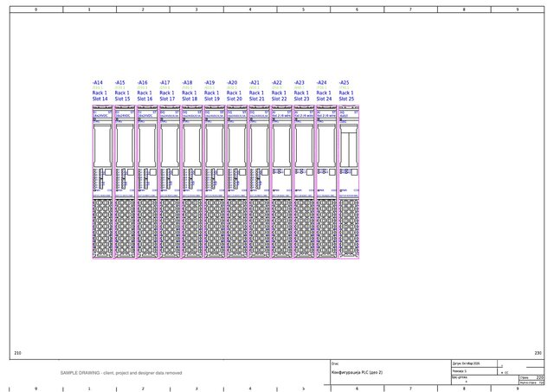
Task: Select the PLC module graphic under Slot 15
Action: pos(125,182)
